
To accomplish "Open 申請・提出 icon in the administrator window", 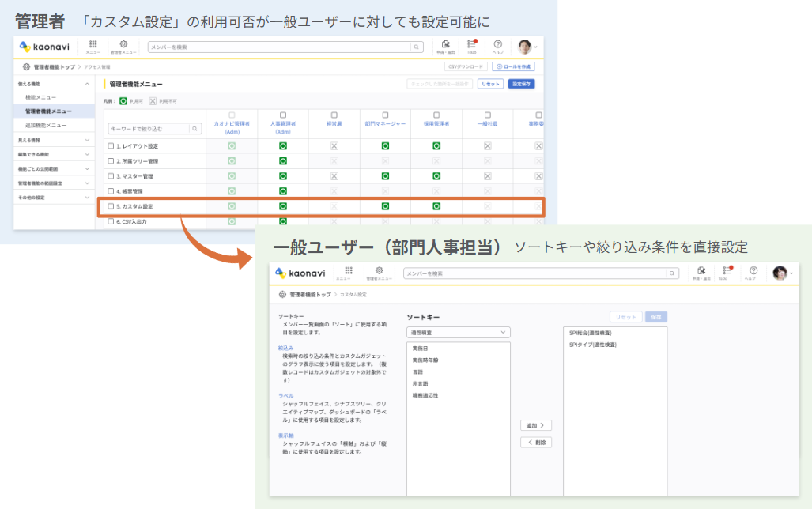I will point(446,45).
